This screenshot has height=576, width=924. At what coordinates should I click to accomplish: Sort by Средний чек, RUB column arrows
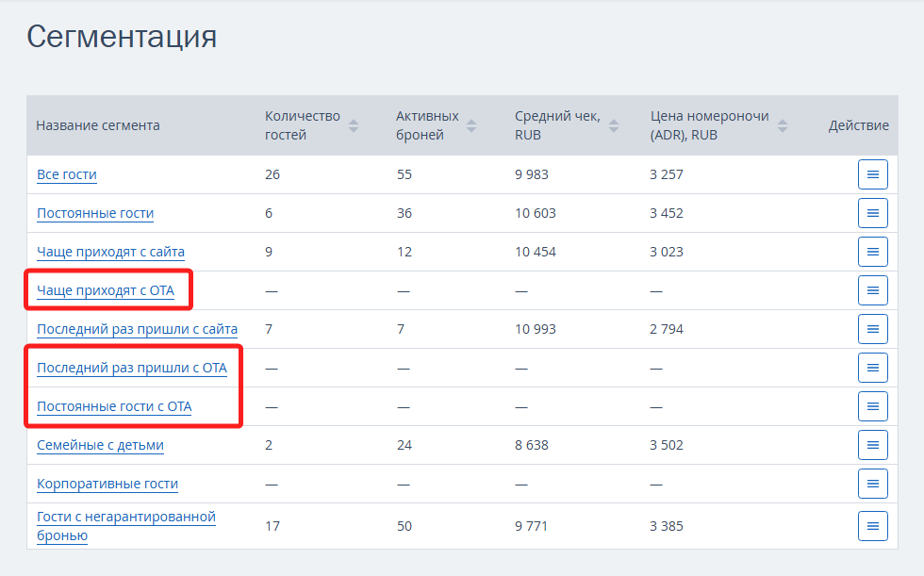pos(614,125)
